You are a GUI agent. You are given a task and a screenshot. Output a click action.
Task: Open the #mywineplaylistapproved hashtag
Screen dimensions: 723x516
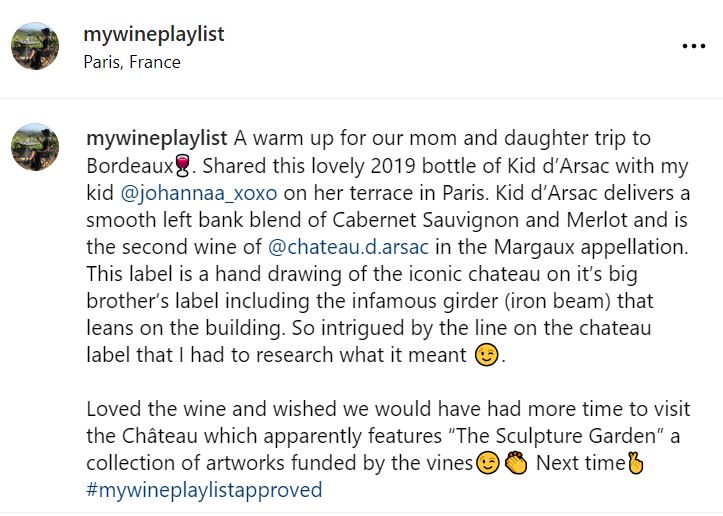[204, 490]
